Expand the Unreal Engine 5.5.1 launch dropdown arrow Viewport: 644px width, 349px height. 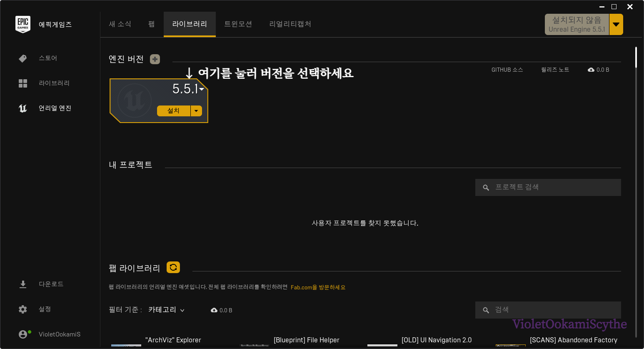click(x=616, y=25)
